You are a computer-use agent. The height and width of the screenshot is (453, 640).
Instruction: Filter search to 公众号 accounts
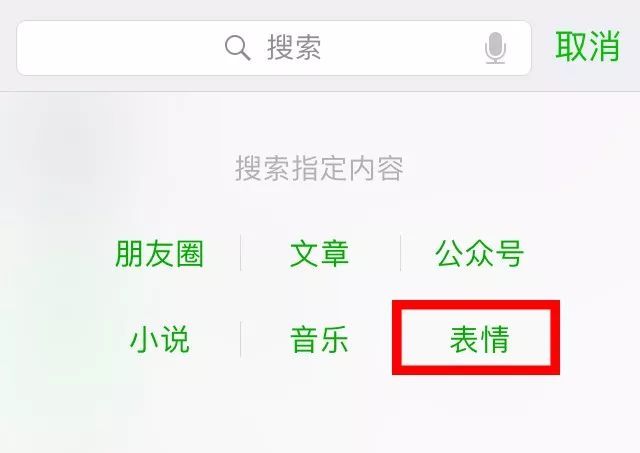pyautogui.click(x=480, y=254)
